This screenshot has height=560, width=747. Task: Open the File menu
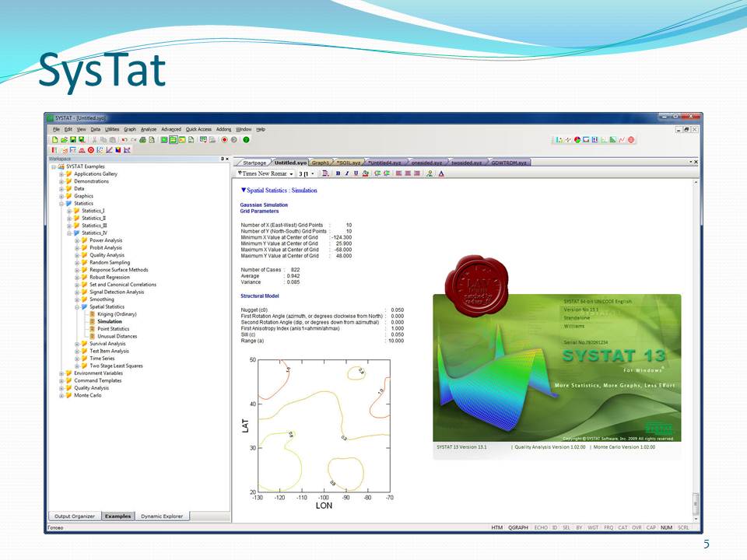[x=56, y=130]
